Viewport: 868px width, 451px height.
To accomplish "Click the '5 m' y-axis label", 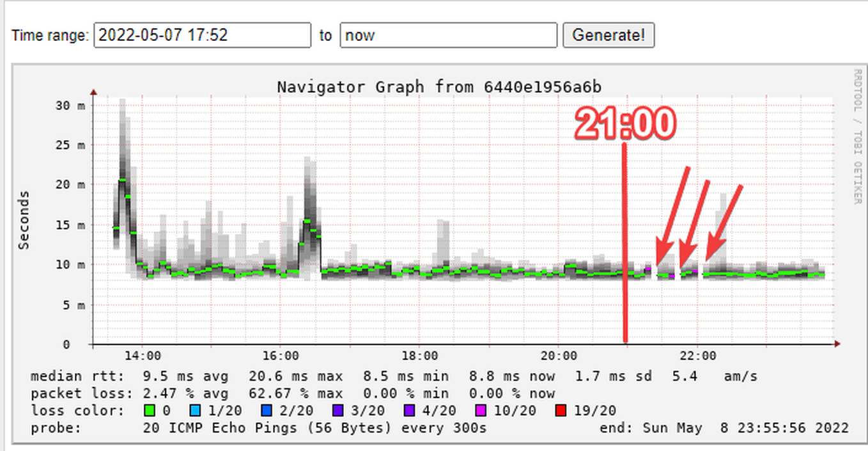I will click(74, 305).
